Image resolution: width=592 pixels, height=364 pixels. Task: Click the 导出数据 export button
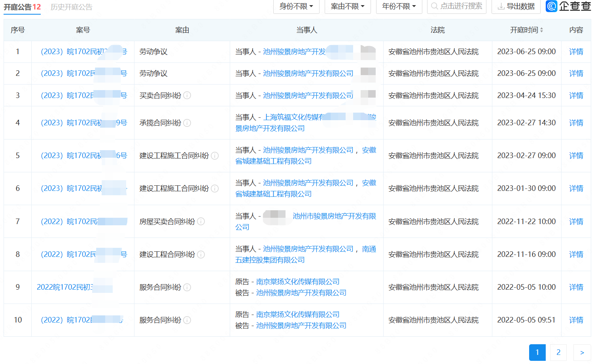[x=517, y=6]
